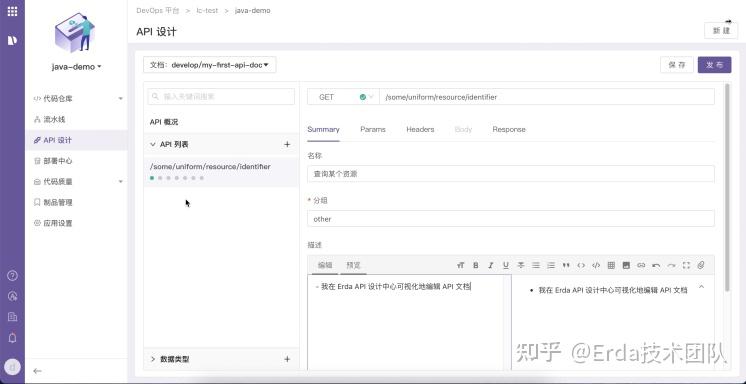
Task: Click the java-demo application illustration
Action: pyautogui.click(x=75, y=32)
